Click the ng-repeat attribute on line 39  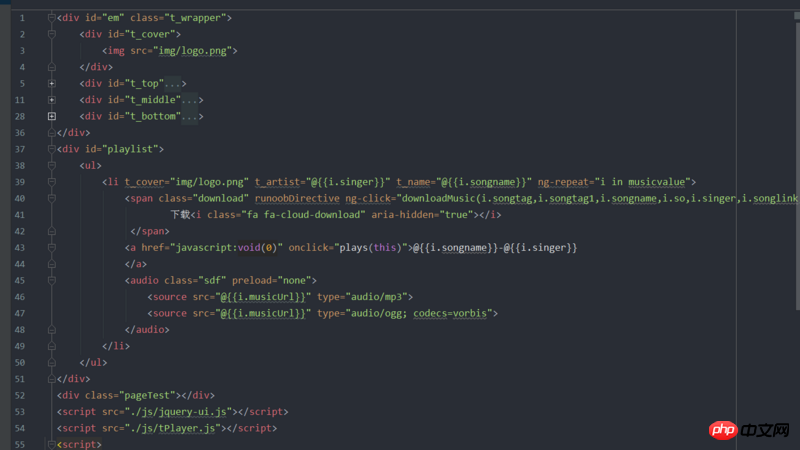(563, 182)
